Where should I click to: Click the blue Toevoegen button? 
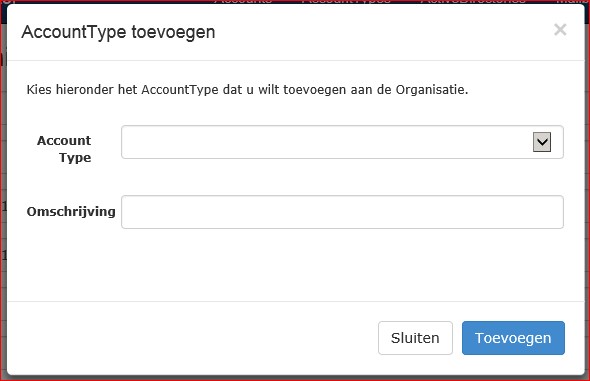coord(513,338)
